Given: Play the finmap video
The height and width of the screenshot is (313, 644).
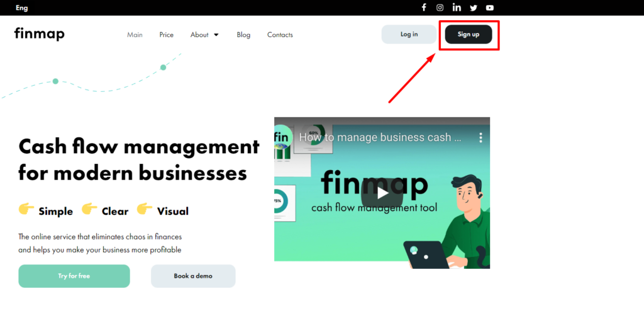Looking at the screenshot, I should click(x=382, y=193).
